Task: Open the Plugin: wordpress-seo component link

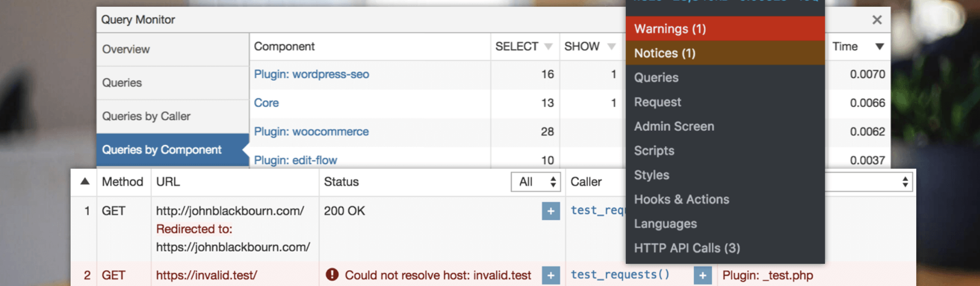Action: 311,74
